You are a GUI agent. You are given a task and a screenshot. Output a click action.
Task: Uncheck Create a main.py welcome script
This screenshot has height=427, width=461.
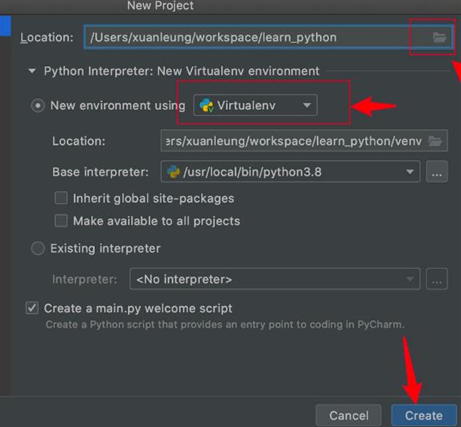[32, 308]
